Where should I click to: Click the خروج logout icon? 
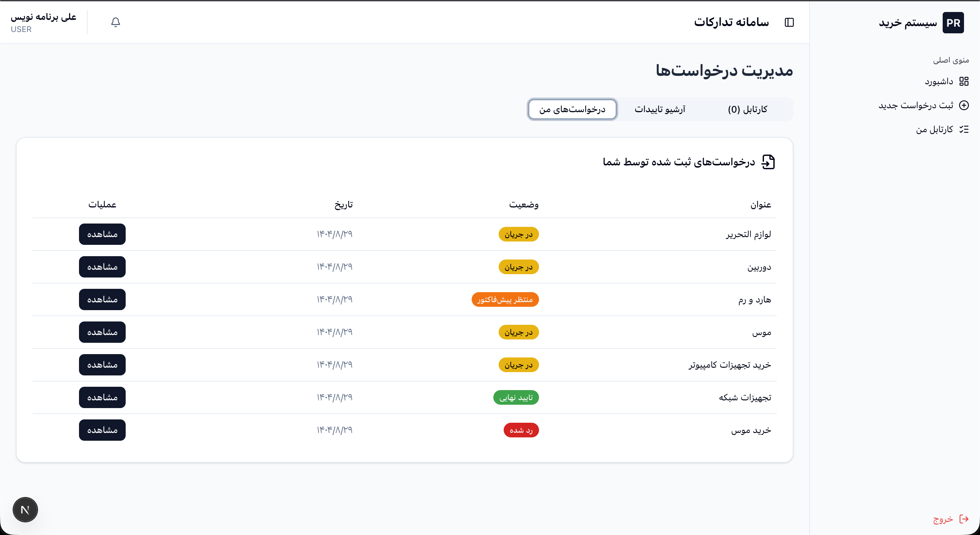[964, 519]
